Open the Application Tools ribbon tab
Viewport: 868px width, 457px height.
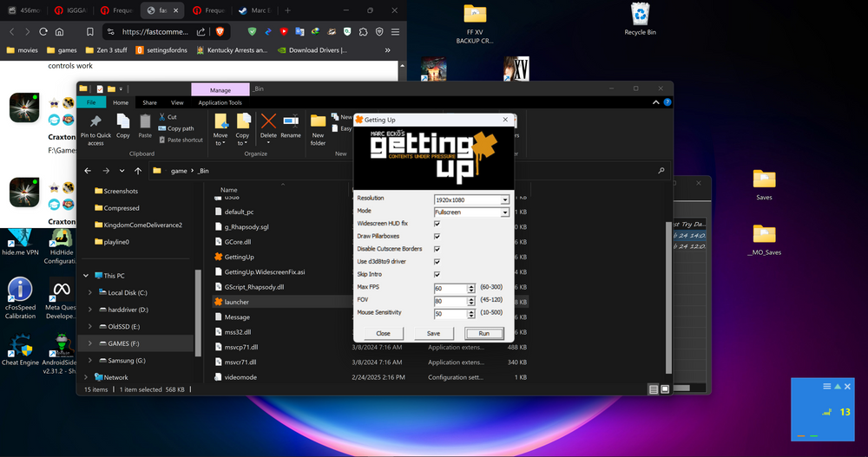tap(220, 102)
